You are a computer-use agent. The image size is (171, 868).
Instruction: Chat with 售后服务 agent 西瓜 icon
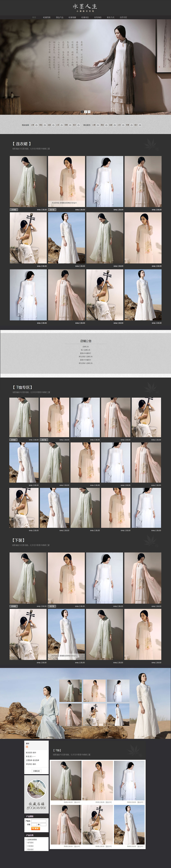pos(106,125)
